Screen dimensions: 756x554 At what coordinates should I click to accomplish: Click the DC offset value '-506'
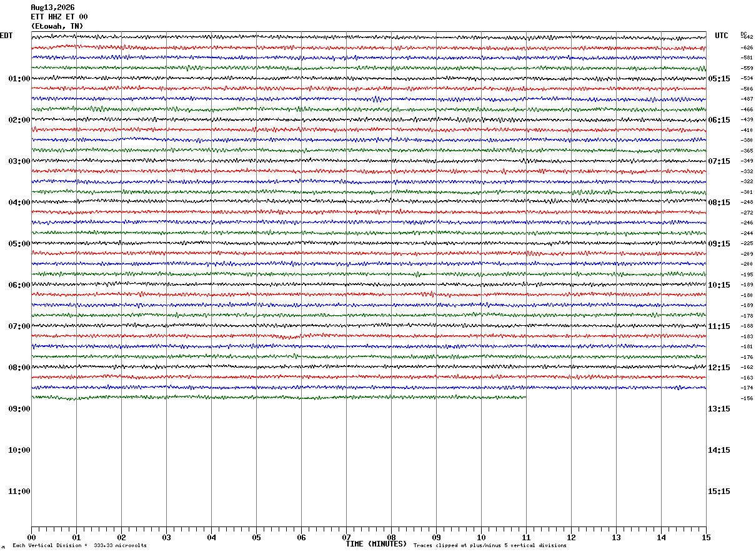tap(747, 89)
